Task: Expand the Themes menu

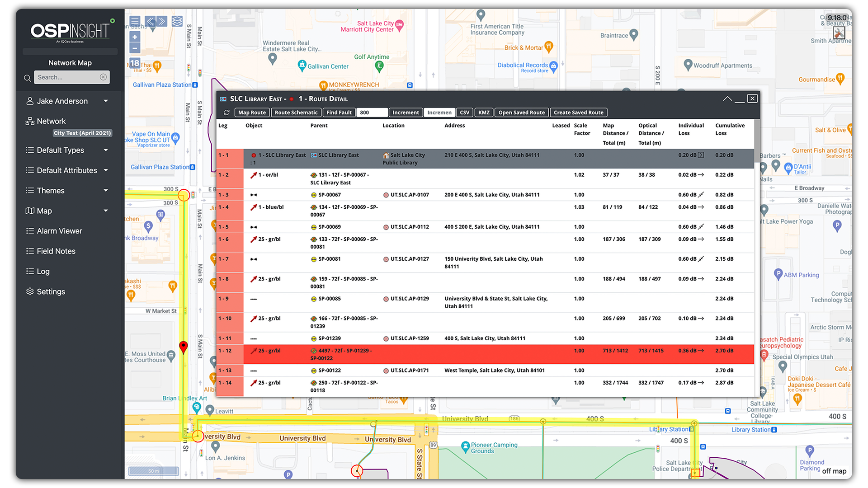Action: point(106,191)
